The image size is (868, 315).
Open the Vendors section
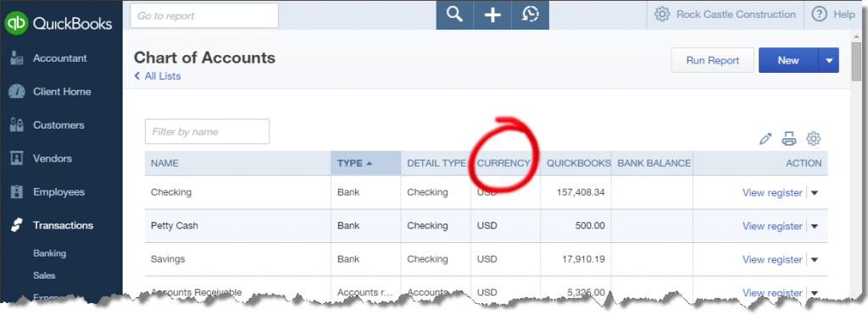click(x=52, y=158)
